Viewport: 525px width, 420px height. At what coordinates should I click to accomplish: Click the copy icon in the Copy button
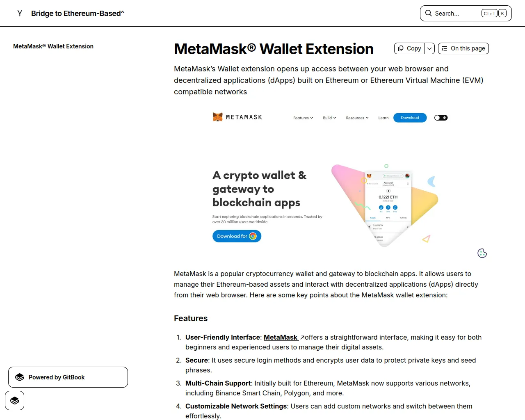[x=401, y=48]
